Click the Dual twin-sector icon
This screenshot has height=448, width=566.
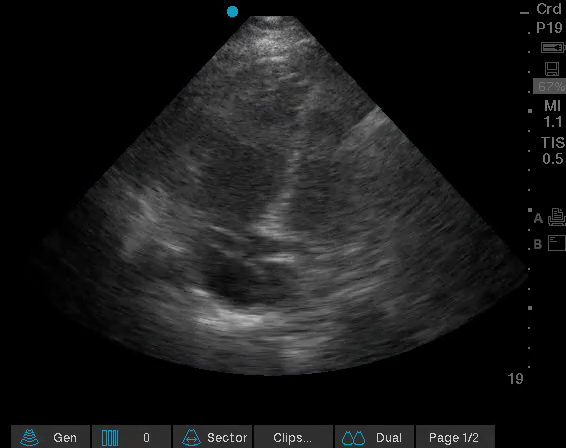click(x=353, y=438)
